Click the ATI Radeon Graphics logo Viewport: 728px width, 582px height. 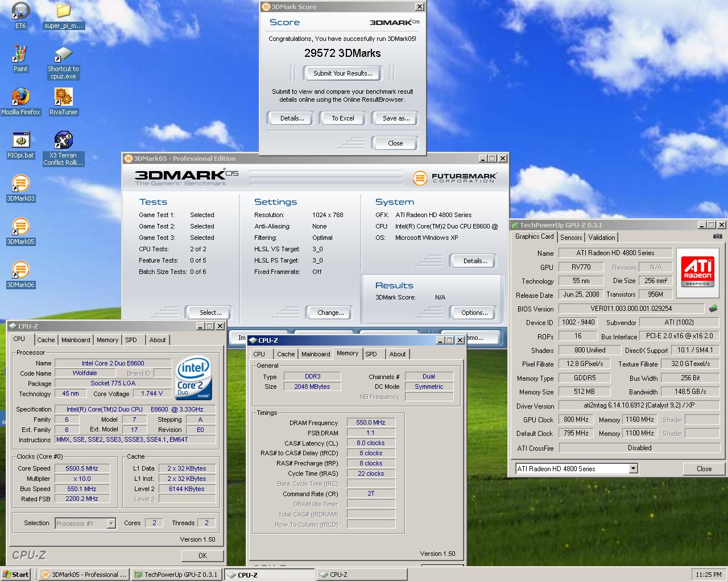[697, 272]
